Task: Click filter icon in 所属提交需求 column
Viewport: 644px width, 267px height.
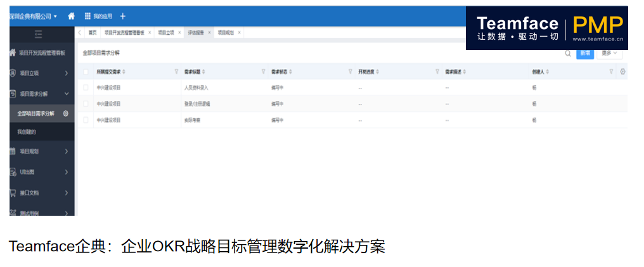Action: click(176, 71)
